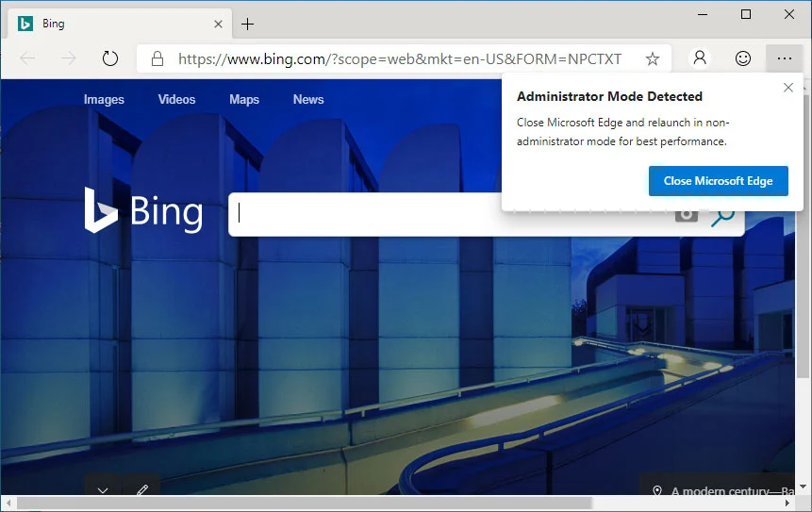Image resolution: width=812 pixels, height=512 pixels.
Task: Open the Settings and more ellipsis menu
Action: point(785,58)
